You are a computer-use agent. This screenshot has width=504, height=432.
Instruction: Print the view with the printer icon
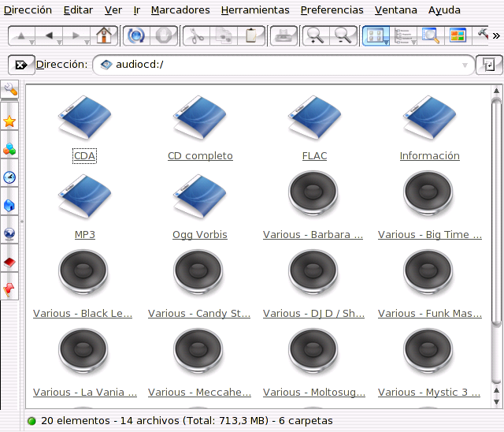click(283, 35)
